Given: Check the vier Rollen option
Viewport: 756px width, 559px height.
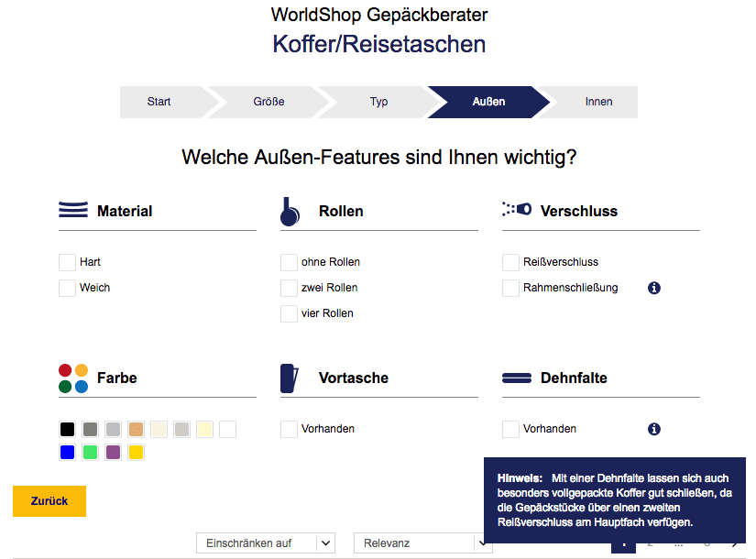Looking at the screenshot, I should 288,313.
